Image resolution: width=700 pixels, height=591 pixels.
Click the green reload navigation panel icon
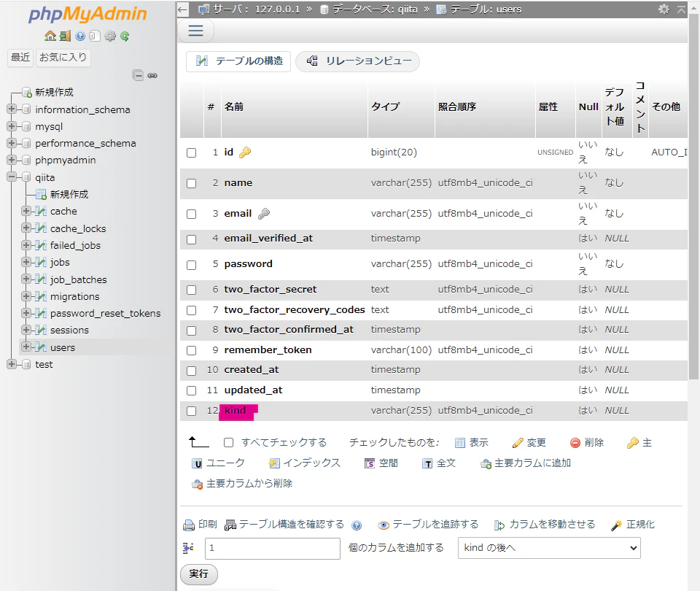click(x=125, y=36)
